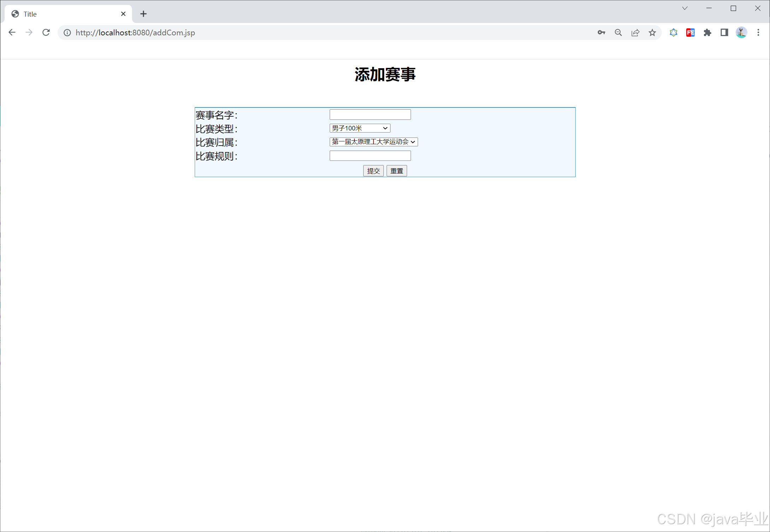770x532 pixels.
Task: Click the browser profile avatar icon
Action: coord(741,33)
